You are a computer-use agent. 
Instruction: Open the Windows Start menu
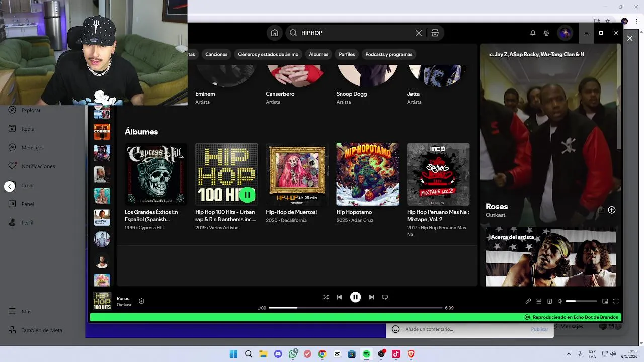tap(233, 354)
